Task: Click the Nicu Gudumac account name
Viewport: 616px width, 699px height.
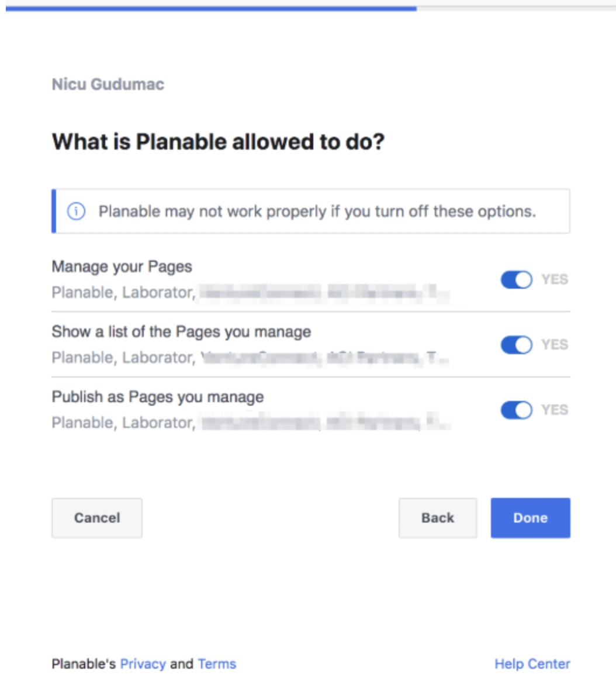Action: [x=108, y=84]
